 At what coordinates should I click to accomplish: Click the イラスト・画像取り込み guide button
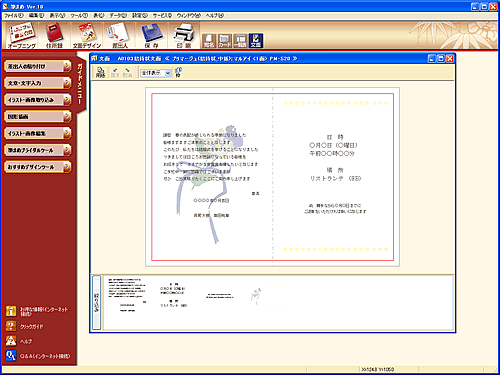[38, 100]
